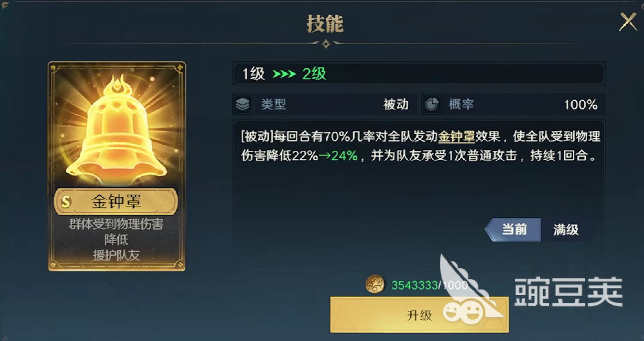Click the type layers icon beside 类型

pos(243,104)
